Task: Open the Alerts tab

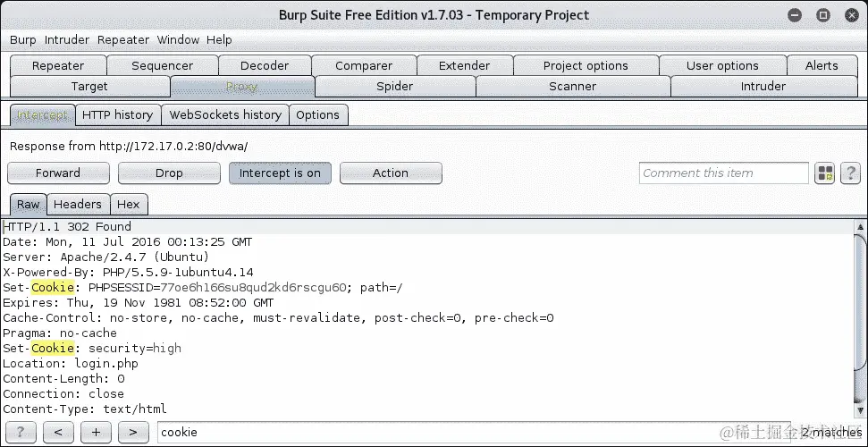Action: tap(822, 65)
